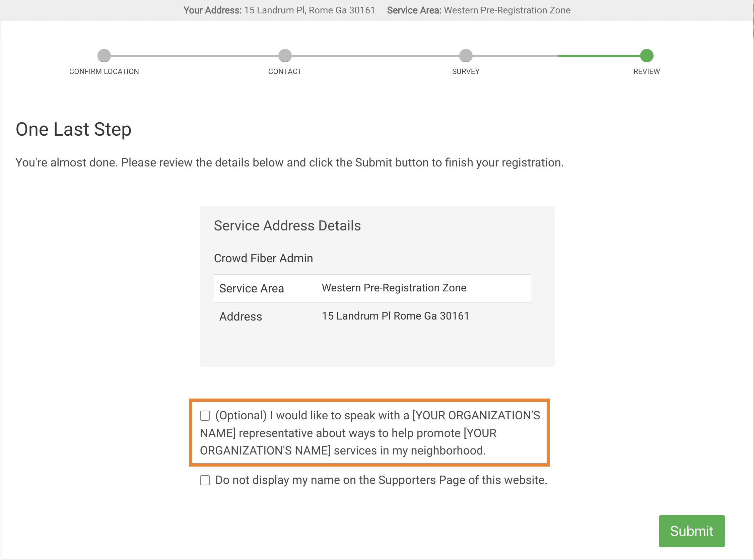
Task: Select the CONTACT step label
Action: [x=285, y=72]
